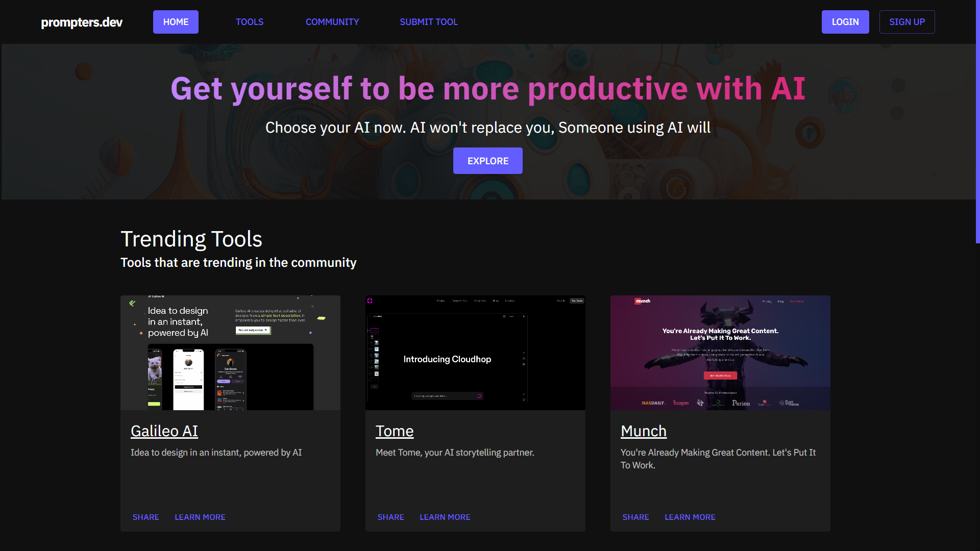The image size is (980, 551).
Task: Open the Tome title link
Action: (395, 431)
